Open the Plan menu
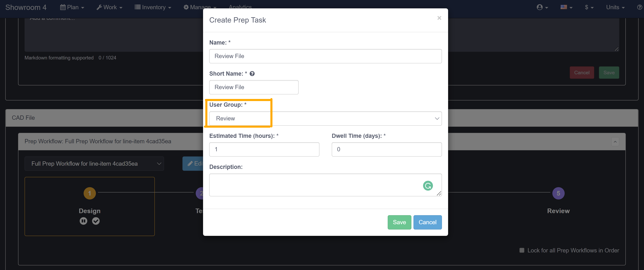The width and height of the screenshot is (644, 270). click(72, 7)
